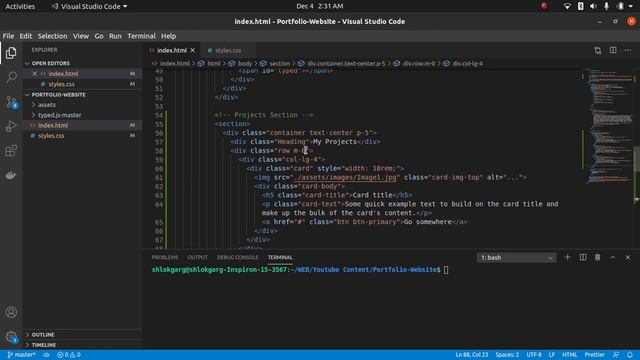640x360 pixels.
Task: Collapse the PORTFOLIO-WEBSITE folder section
Action: (x=58, y=95)
